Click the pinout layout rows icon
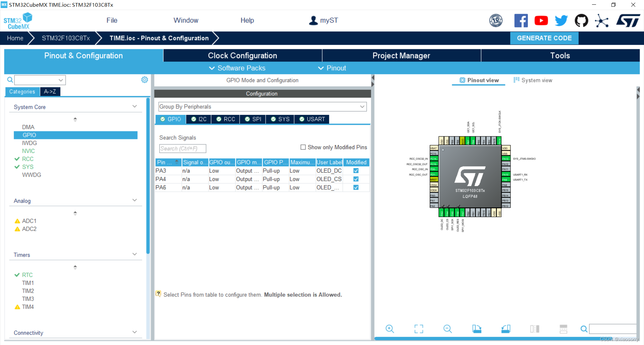Screen dimensions: 644x345 [x=563, y=329]
